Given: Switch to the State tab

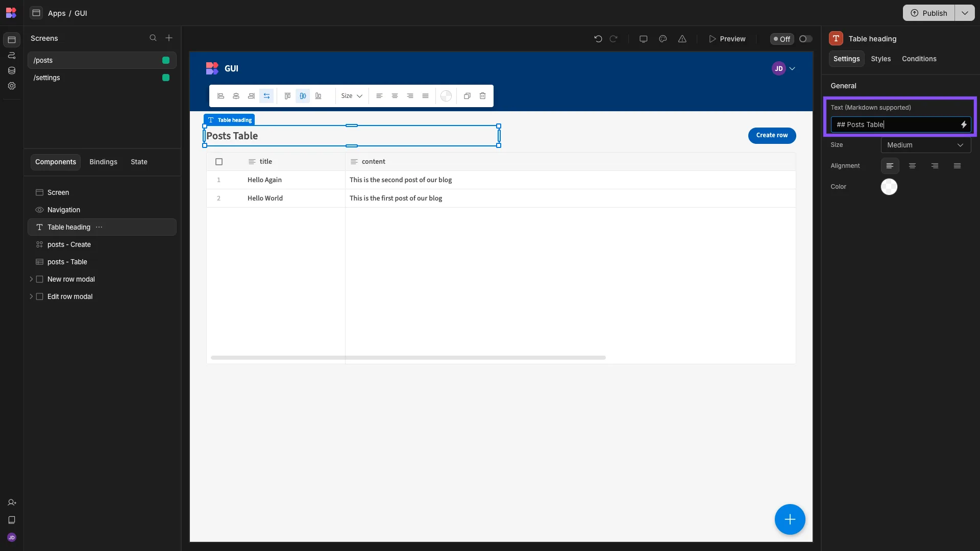Looking at the screenshot, I should click(139, 162).
